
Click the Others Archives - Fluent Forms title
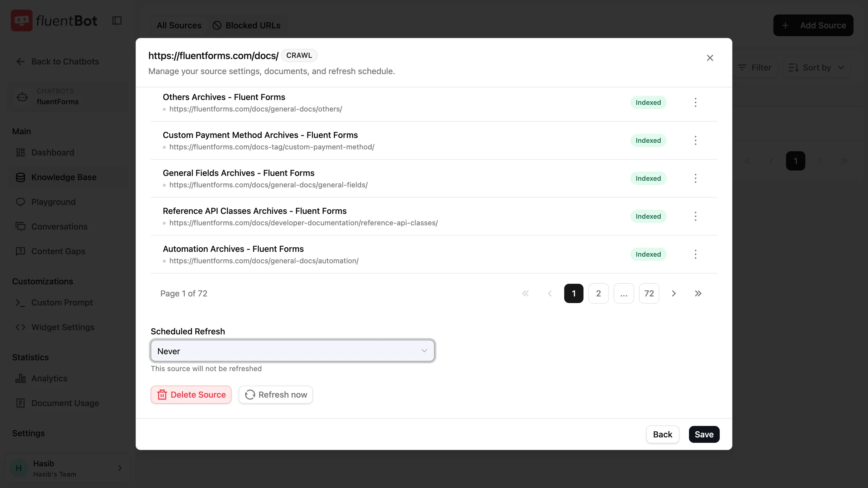224,97
